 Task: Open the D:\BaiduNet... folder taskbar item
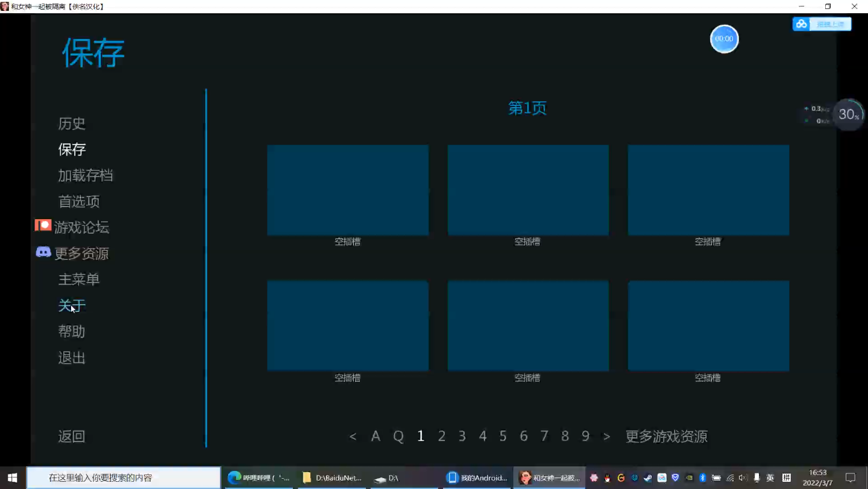(332, 478)
